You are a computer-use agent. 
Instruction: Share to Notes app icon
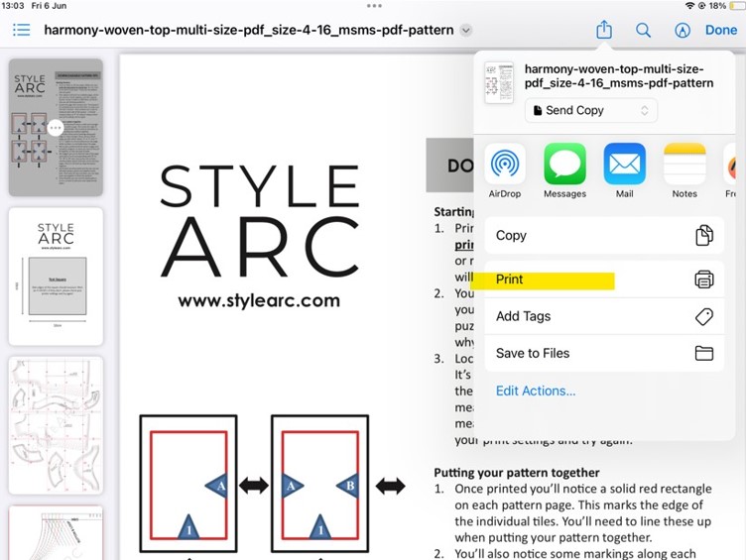tap(684, 164)
